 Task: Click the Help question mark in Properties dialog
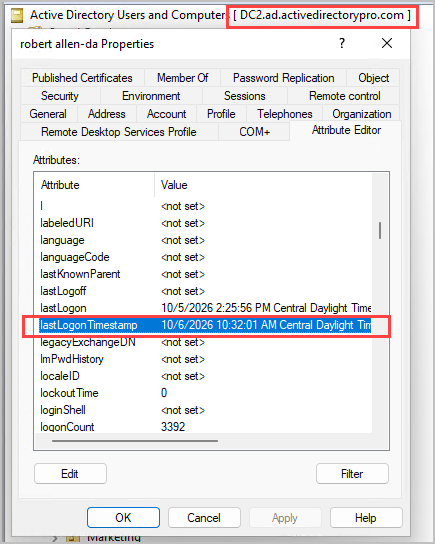[x=342, y=44]
